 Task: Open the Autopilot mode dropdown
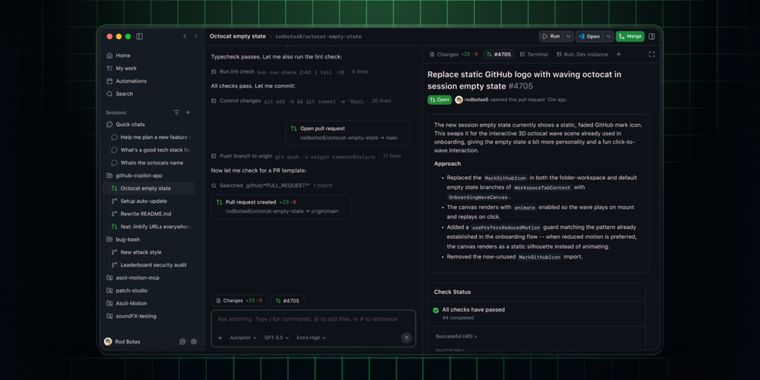[243, 338]
